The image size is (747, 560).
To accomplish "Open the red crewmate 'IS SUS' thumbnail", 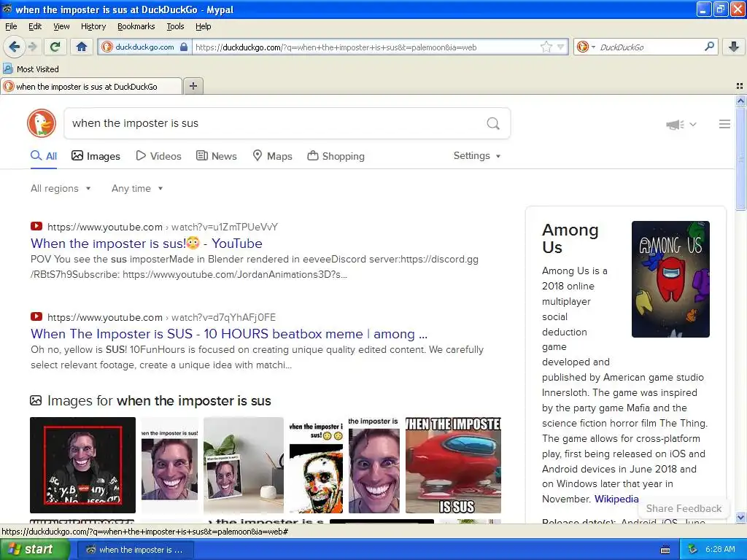I will (x=453, y=465).
